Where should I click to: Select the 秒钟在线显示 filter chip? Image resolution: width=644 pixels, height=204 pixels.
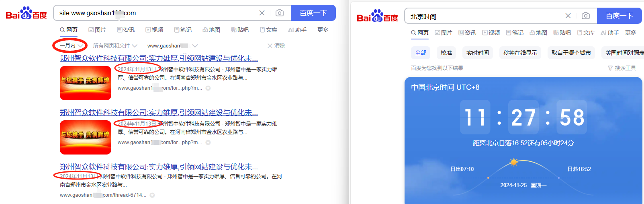point(520,53)
